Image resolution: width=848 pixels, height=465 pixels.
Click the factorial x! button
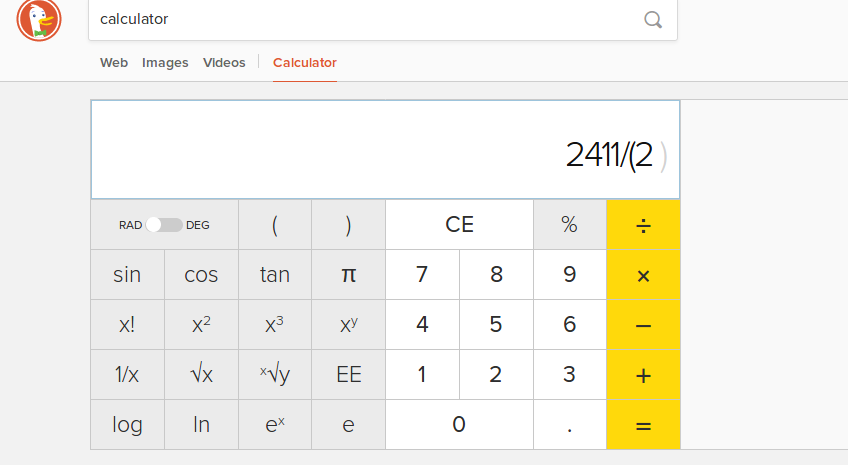(x=127, y=324)
